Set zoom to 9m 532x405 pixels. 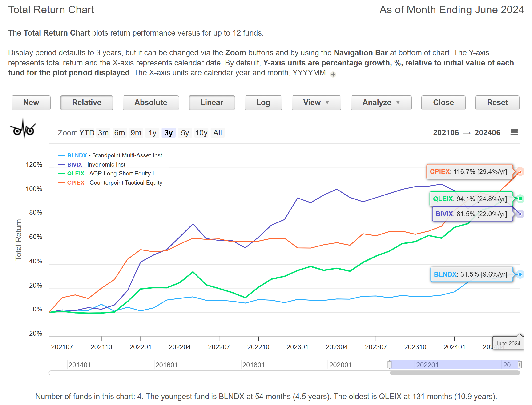tap(136, 133)
